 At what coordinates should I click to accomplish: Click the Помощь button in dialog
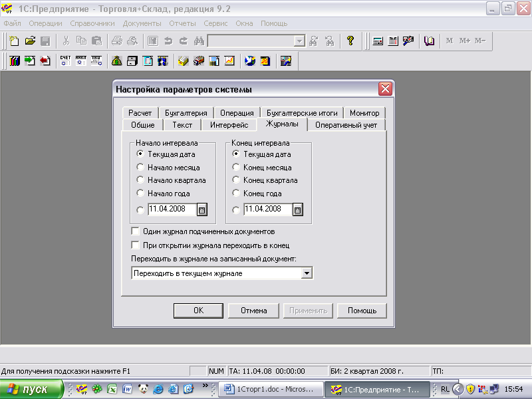pyautogui.click(x=362, y=311)
